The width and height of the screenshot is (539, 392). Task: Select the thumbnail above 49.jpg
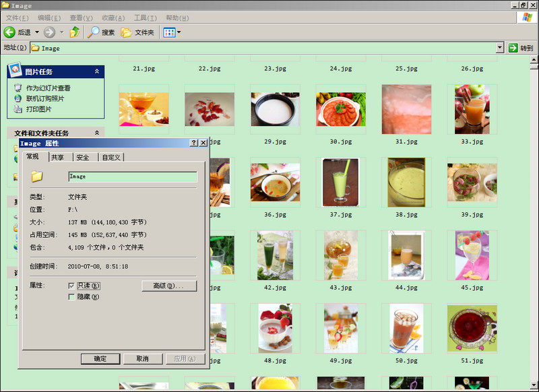[341, 328]
